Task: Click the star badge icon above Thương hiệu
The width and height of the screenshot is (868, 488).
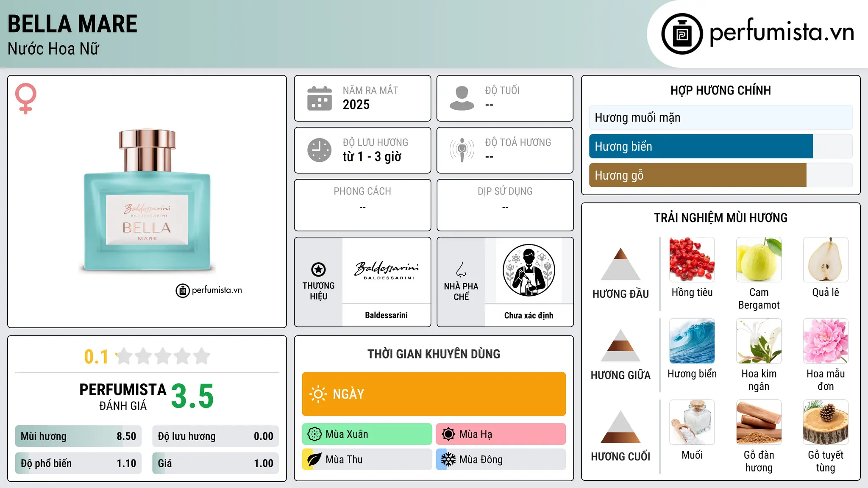Action: point(318,269)
